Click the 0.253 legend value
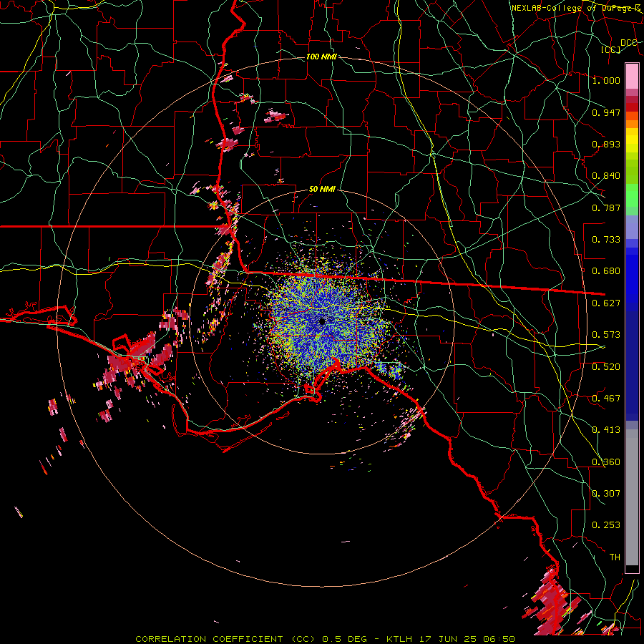 tap(606, 525)
